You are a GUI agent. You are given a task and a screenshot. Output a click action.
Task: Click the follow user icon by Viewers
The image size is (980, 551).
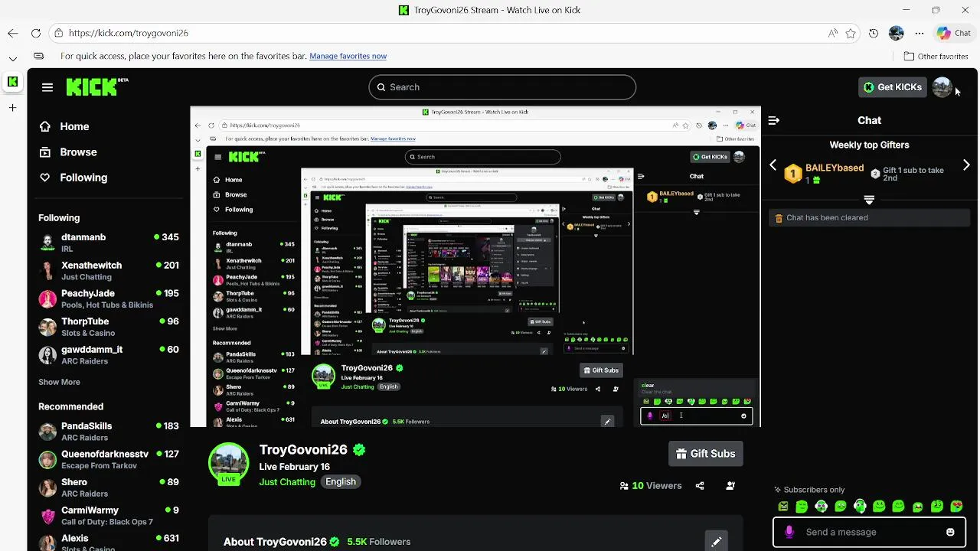click(730, 485)
